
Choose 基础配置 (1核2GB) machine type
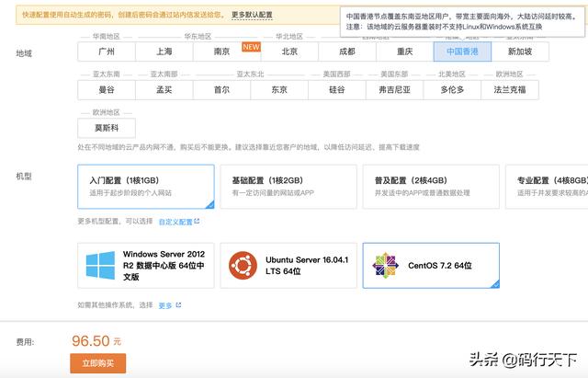click(x=288, y=187)
